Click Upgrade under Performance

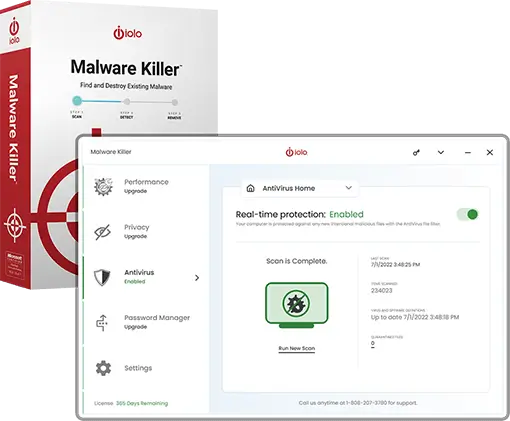(x=135, y=191)
